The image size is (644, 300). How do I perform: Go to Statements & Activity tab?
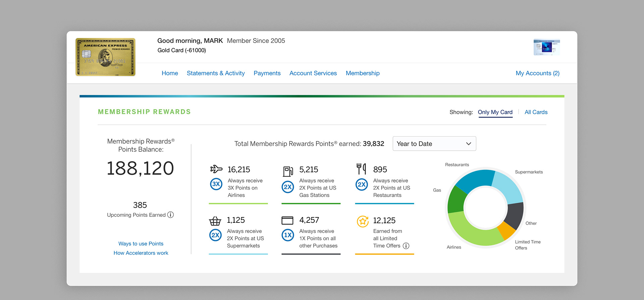216,73
